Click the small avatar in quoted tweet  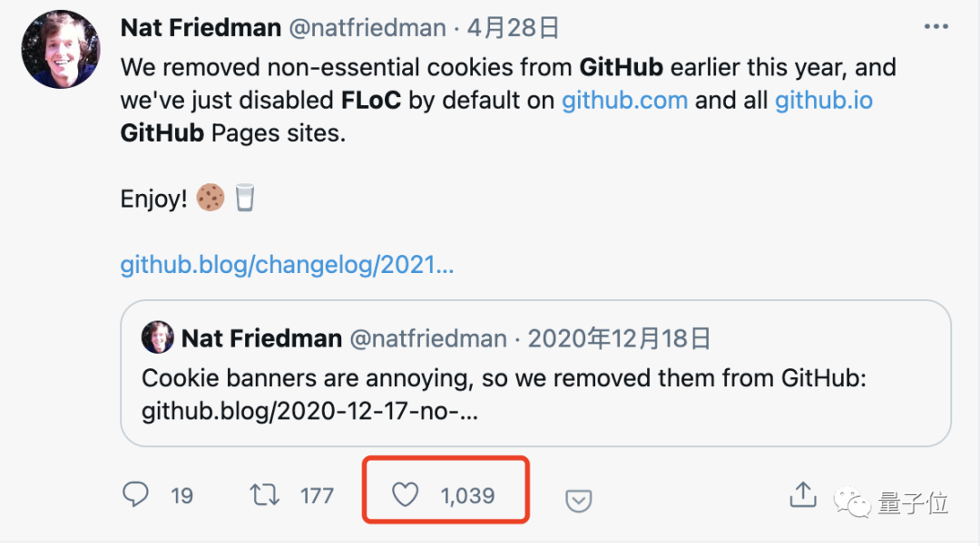coord(158,338)
